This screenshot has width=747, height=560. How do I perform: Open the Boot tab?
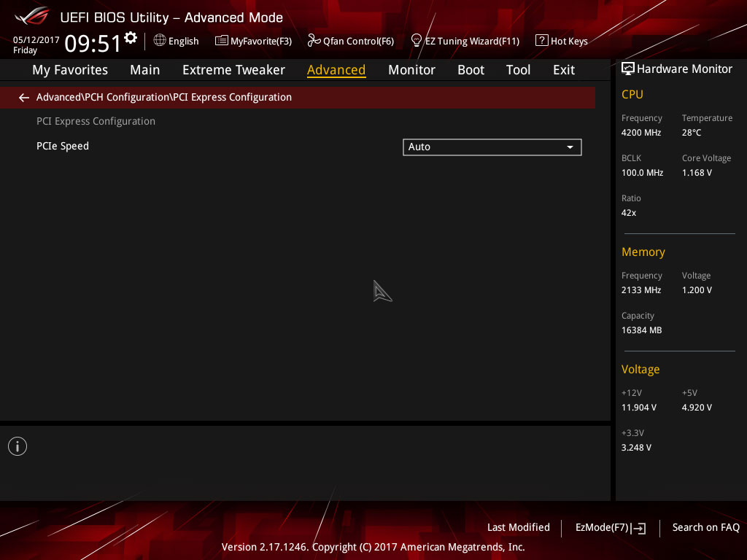click(x=471, y=70)
